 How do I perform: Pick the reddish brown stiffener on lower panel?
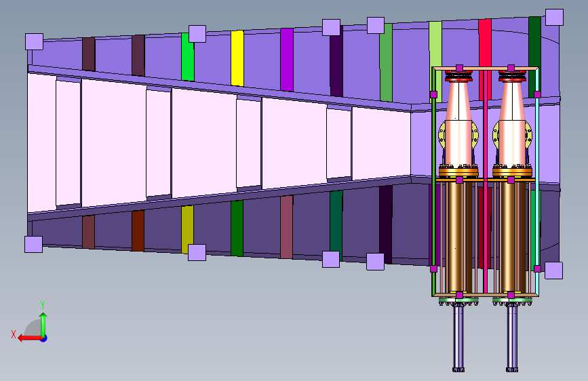click(x=138, y=230)
